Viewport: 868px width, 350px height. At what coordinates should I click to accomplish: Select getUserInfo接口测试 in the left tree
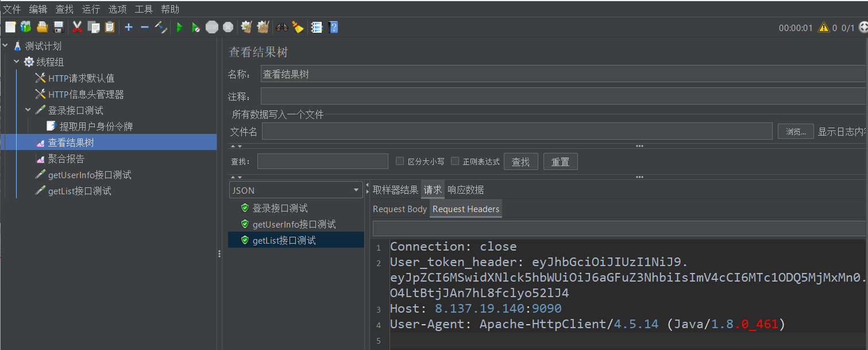coord(90,175)
